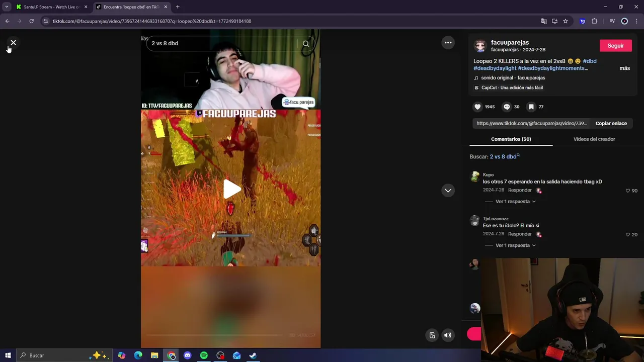Copy the video link with Copiar enlace
644x362 pixels.
611,123
